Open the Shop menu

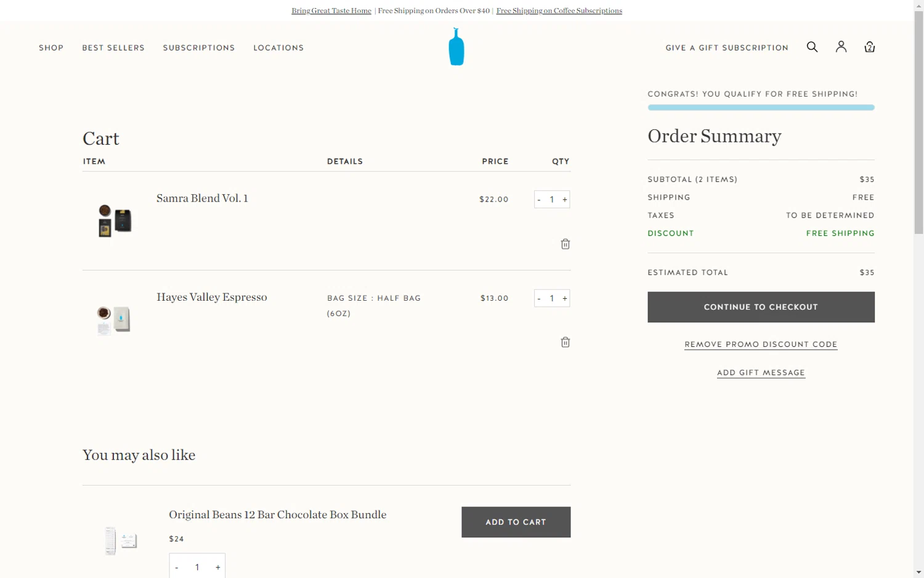(x=51, y=47)
